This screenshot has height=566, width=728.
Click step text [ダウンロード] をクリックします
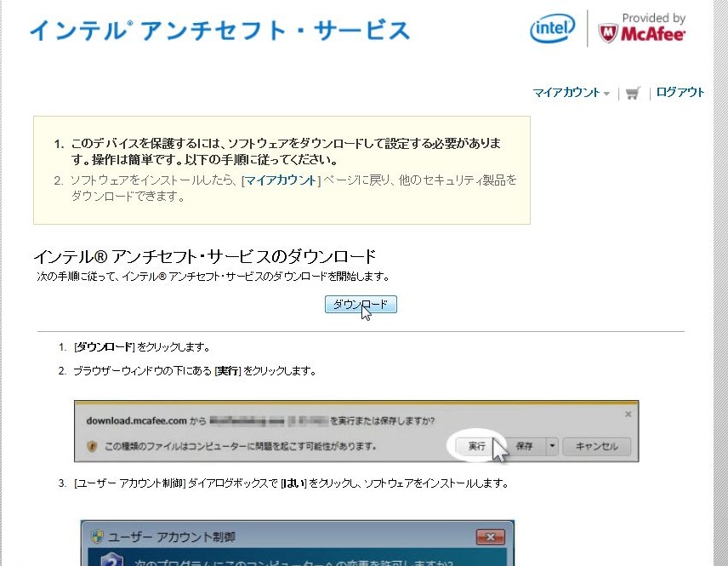pos(142,346)
